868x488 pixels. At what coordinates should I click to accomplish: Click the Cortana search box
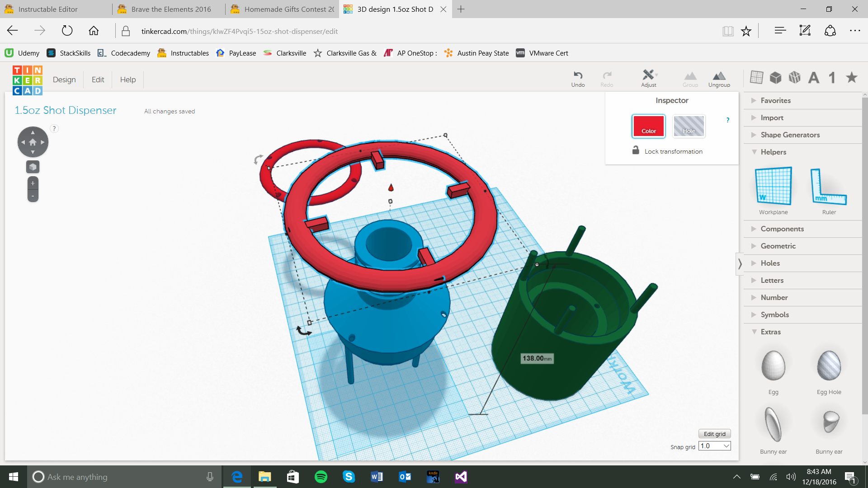point(124,477)
